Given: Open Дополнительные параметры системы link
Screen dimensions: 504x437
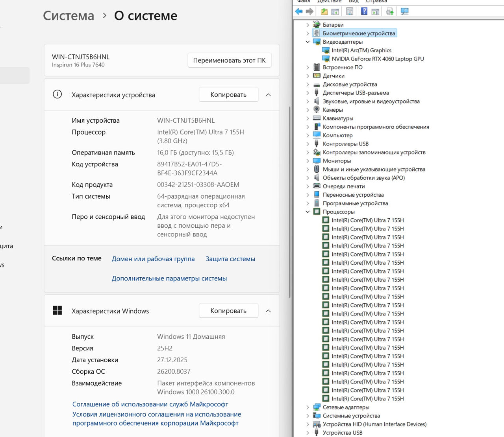Looking at the screenshot, I should click(x=169, y=278).
